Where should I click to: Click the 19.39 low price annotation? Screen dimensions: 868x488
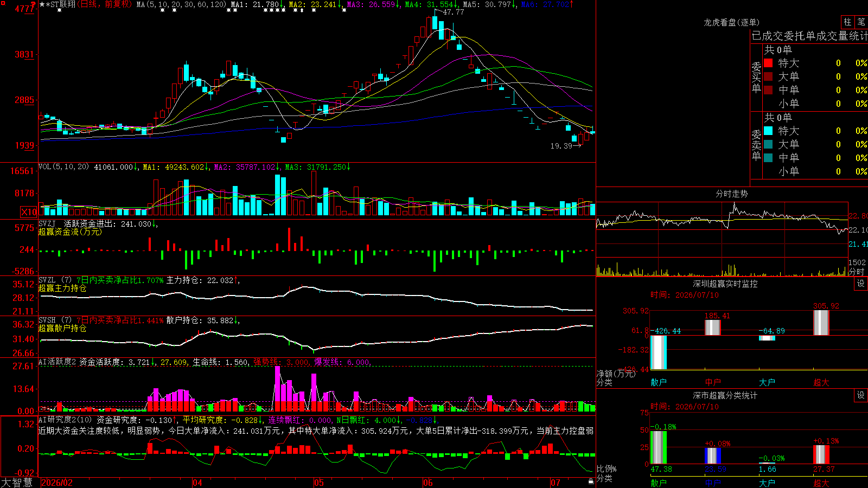click(x=561, y=146)
